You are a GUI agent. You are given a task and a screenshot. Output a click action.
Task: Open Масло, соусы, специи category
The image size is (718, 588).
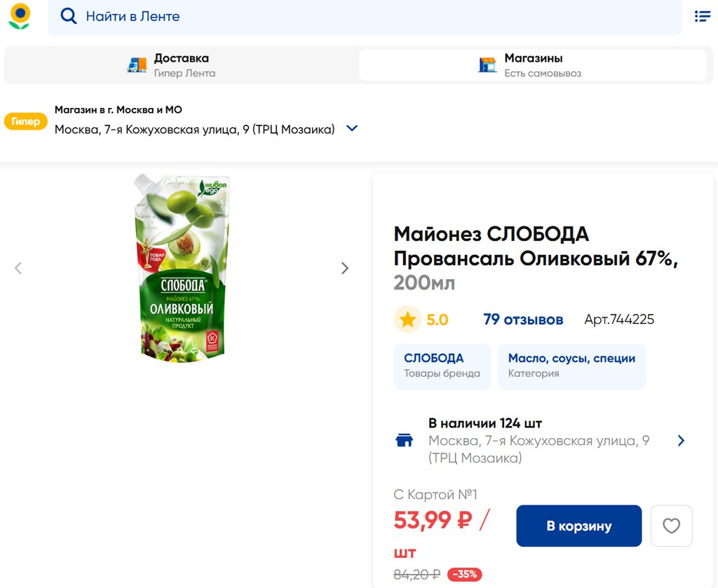point(571,366)
